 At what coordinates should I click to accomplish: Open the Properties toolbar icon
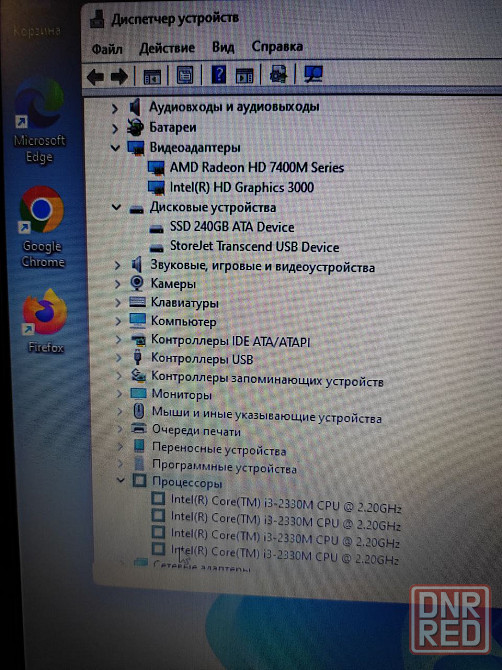click(185, 76)
